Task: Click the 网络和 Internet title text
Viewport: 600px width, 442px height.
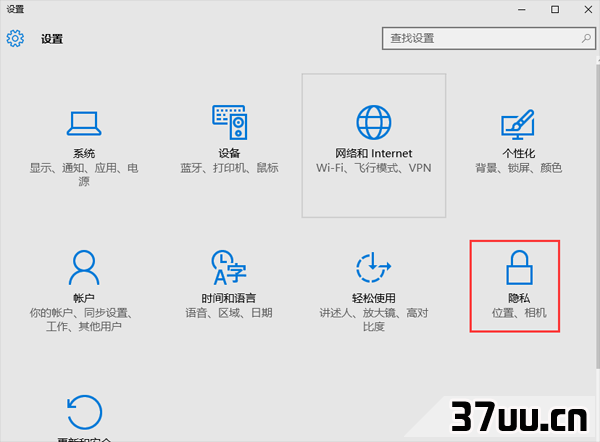Action: point(373,153)
